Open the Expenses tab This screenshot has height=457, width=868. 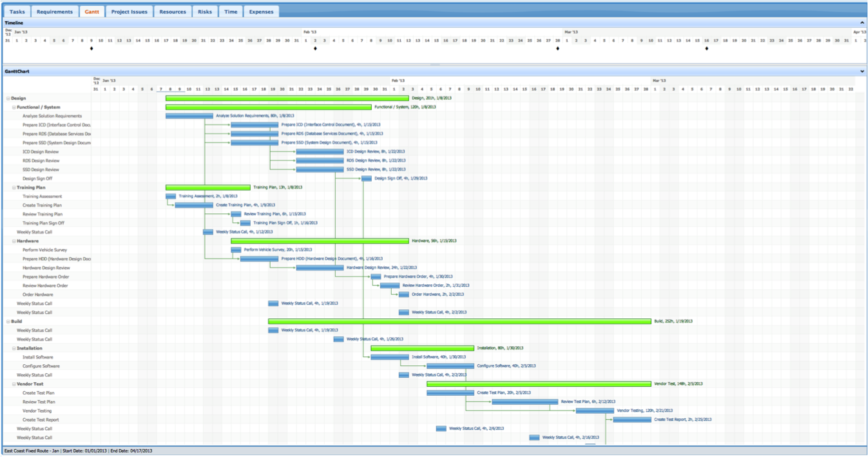point(261,12)
